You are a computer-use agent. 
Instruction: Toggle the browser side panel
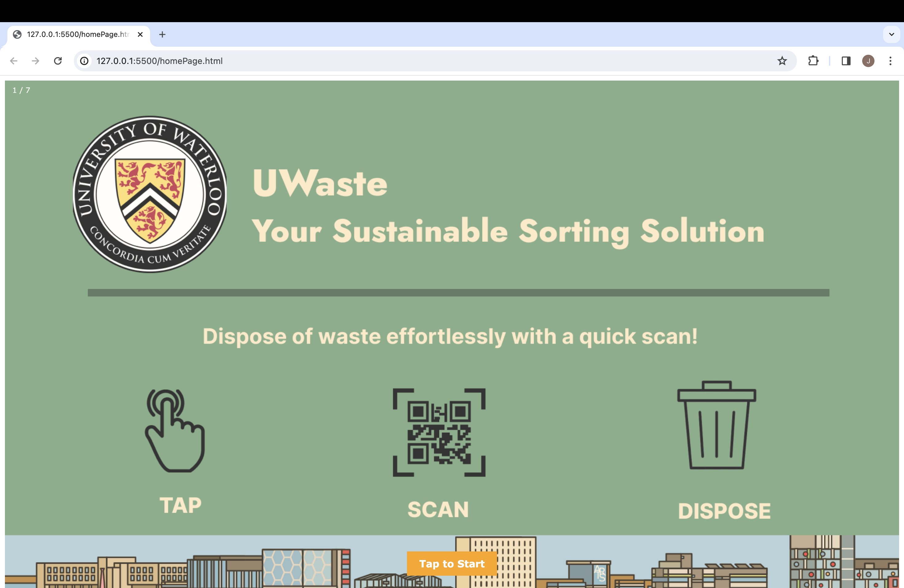click(846, 61)
